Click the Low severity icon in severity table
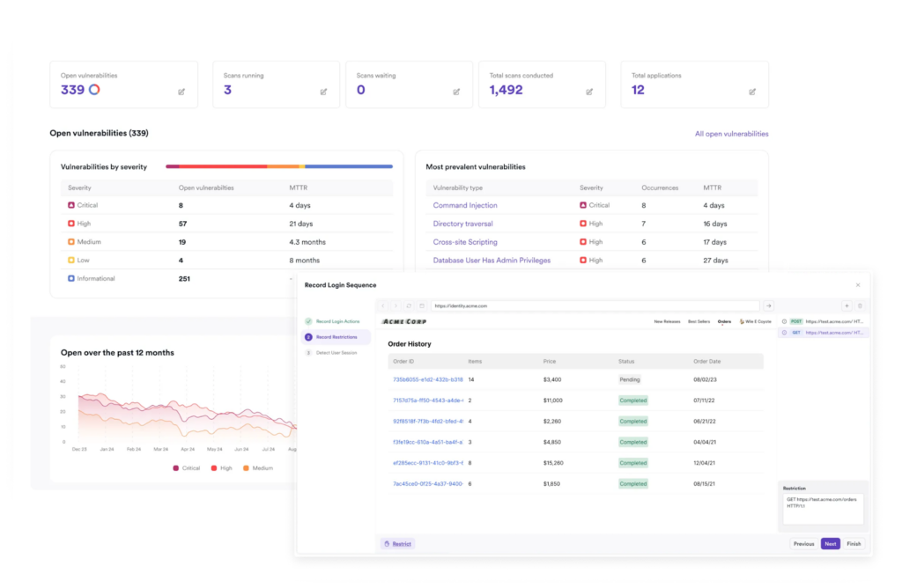Image resolution: width=902 pixels, height=588 pixels. (71, 261)
